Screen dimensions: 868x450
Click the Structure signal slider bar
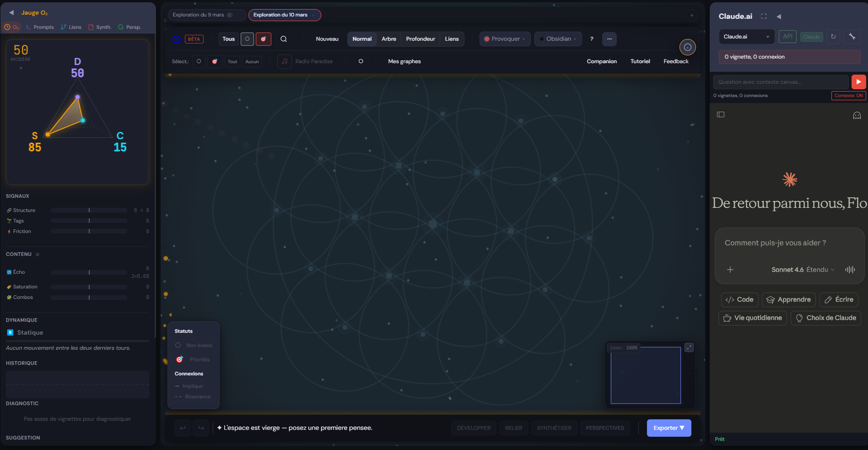89,210
